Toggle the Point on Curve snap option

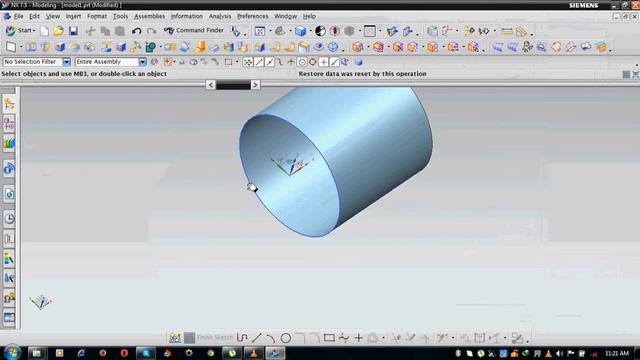pos(334,62)
